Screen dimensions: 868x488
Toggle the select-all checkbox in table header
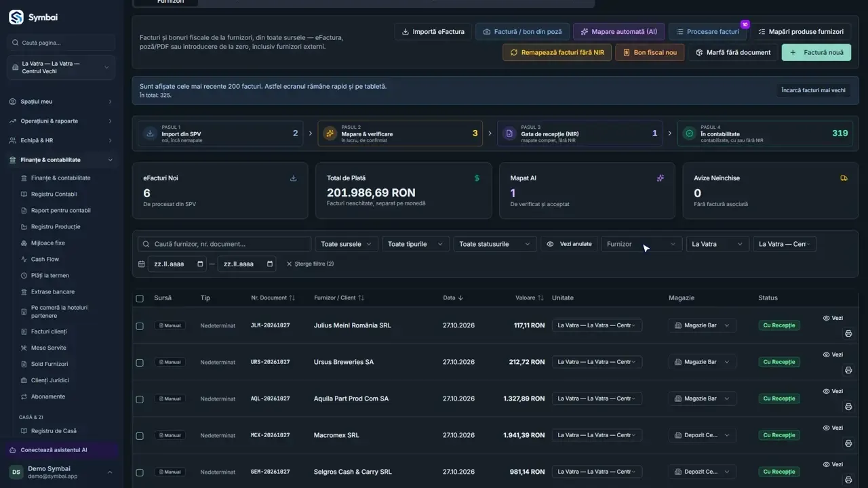[x=140, y=298]
